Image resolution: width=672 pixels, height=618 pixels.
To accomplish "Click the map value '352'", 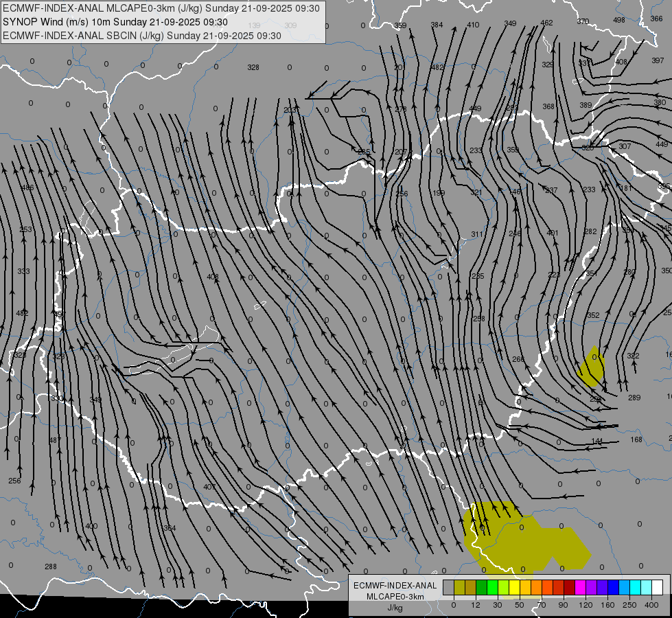I will [x=593, y=315].
